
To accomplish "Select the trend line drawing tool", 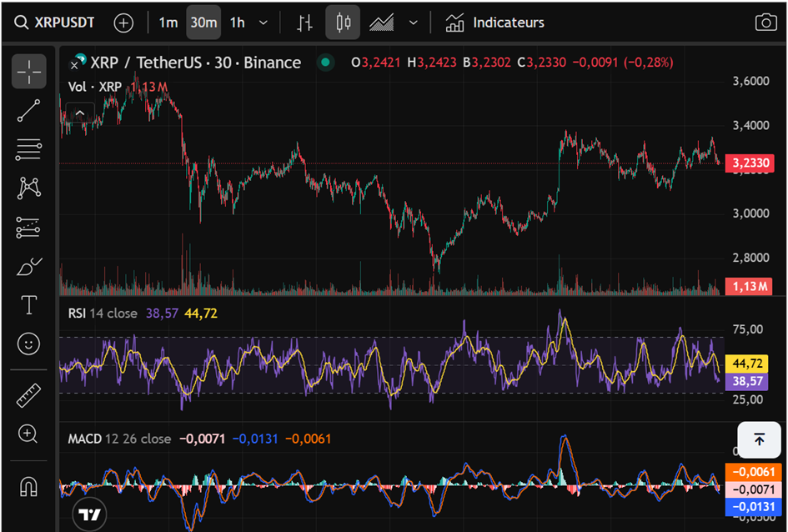I will (x=28, y=111).
